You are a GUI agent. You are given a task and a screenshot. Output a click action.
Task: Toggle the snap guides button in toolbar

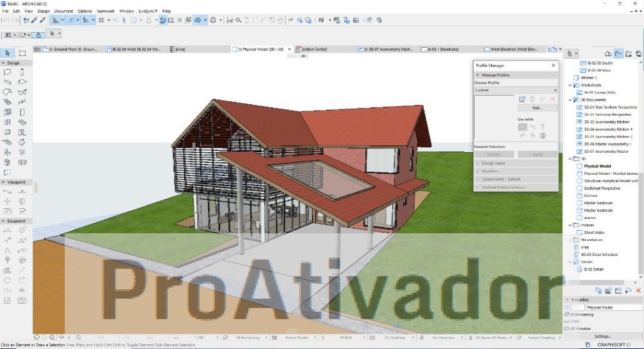(x=70, y=20)
